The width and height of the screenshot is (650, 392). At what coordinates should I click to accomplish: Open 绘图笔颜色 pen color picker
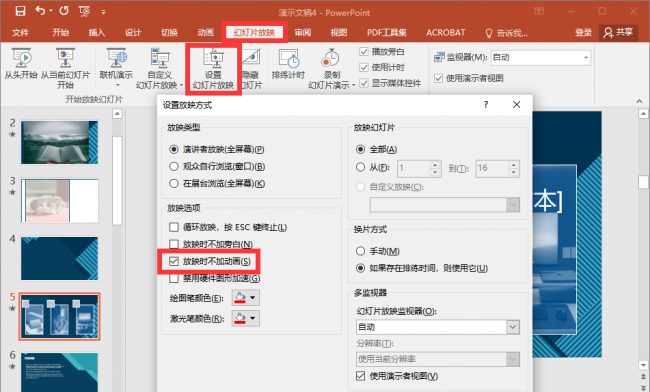pyautogui.click(x=245, y=298)
